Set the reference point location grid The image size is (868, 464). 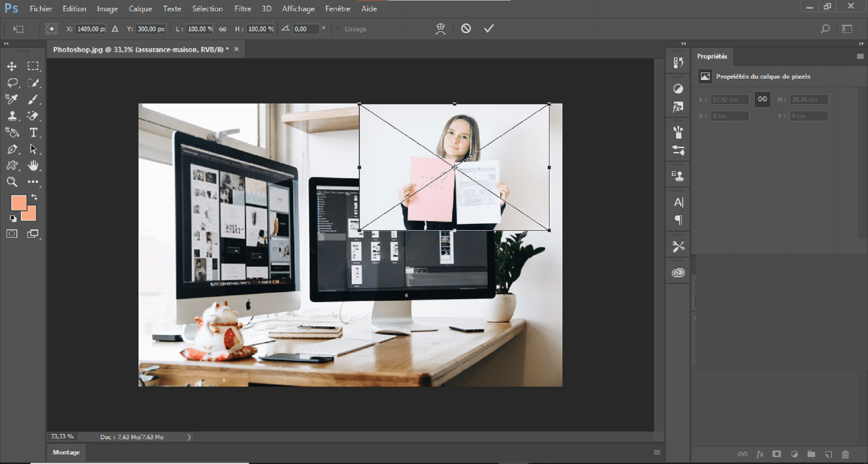[x=52, y=29]
